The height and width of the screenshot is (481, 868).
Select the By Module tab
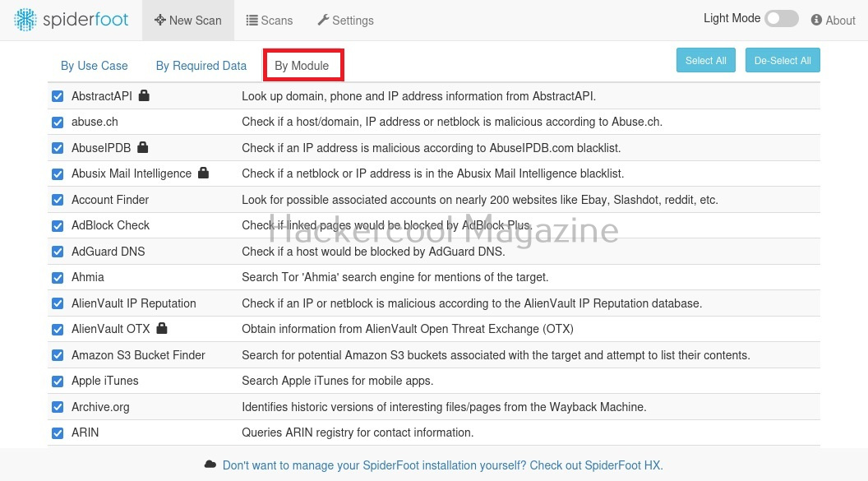click(302, 65)
